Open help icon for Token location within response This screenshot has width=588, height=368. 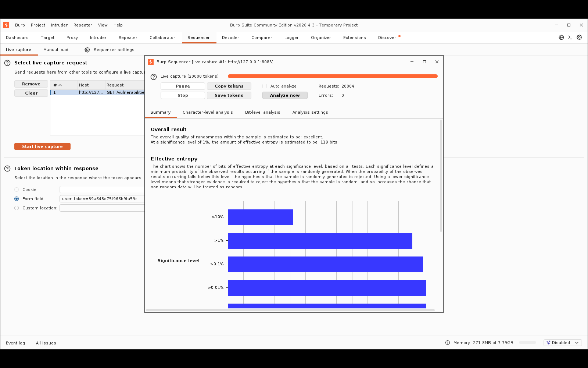click(x=7, y=169)
